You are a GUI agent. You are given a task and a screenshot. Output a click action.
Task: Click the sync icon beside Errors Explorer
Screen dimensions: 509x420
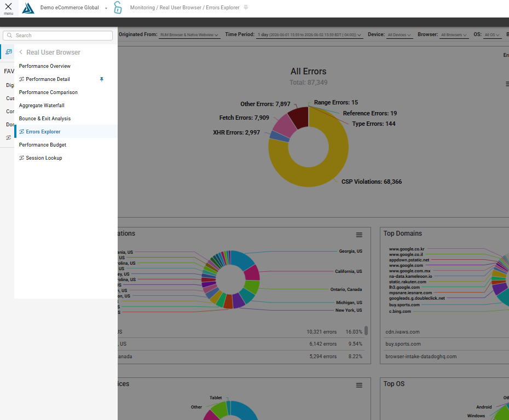coord(21,132)
